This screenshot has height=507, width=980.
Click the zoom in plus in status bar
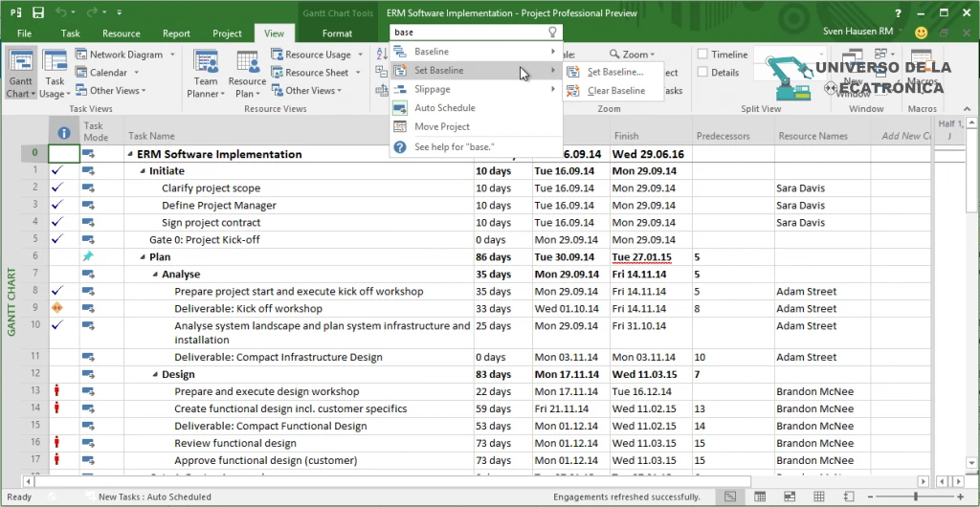coord(961,497)
